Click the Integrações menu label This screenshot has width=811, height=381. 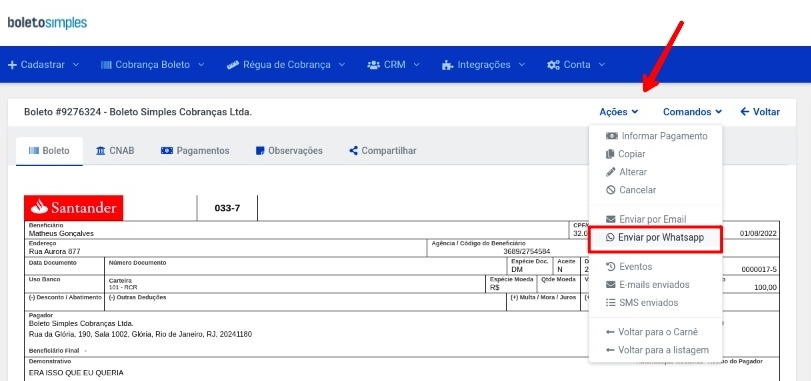(484, 65)
